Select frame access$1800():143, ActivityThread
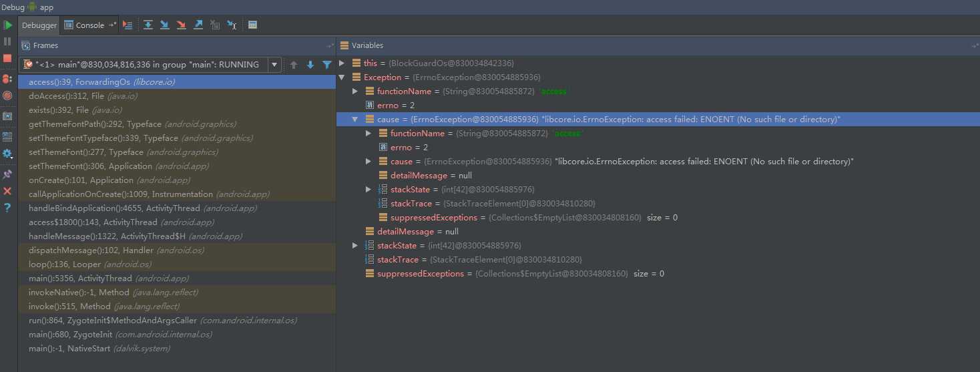Image resolution: width=980 pixels, height=372 pixels. point(177,222)
